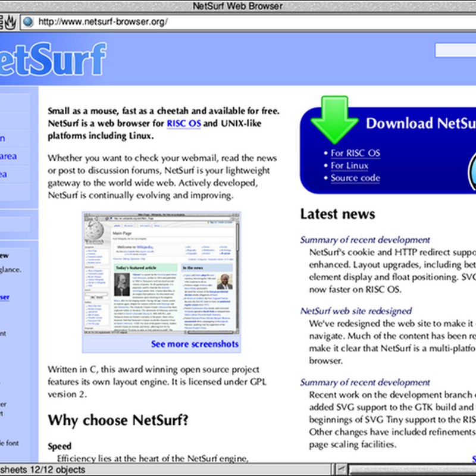Screen dimensions: 476x476
Task: Follow the For Linux download link
Action: [349, 165]
